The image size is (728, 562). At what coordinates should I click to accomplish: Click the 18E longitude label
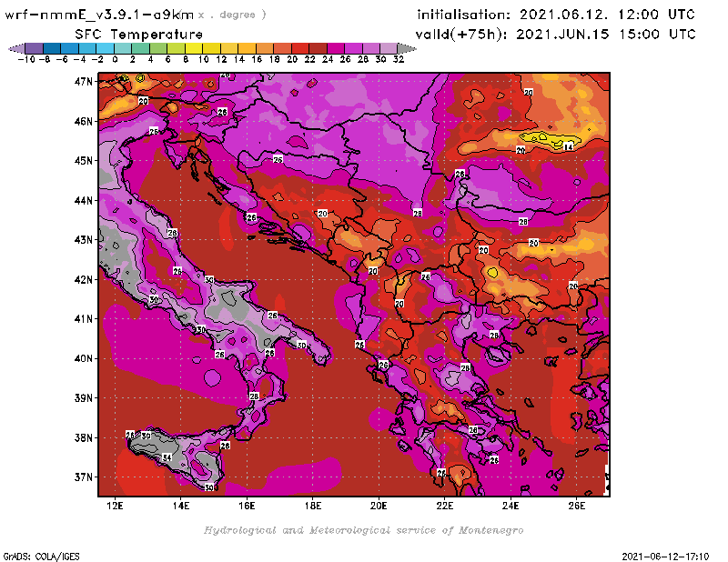click(312, 506)
